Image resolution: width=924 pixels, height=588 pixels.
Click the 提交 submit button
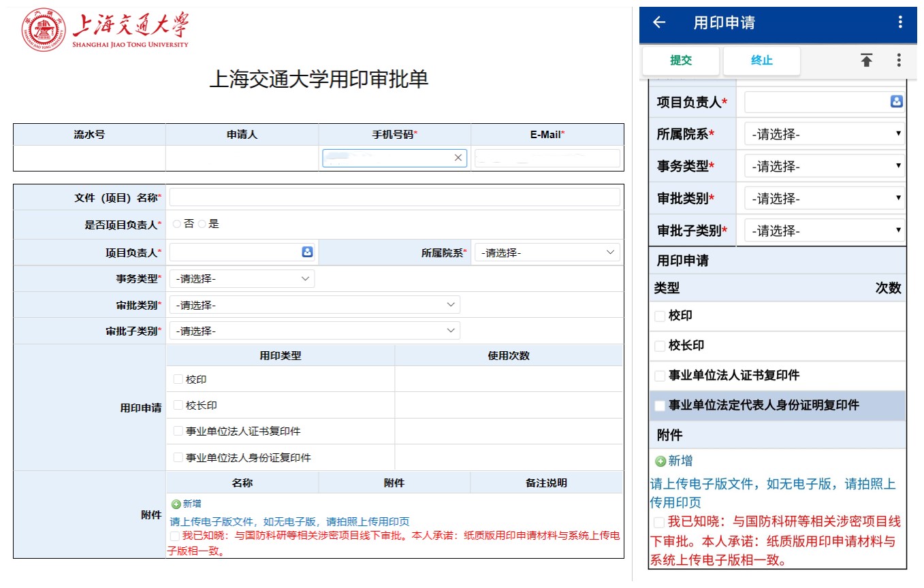pyautogui.click(x=681, y=61)
